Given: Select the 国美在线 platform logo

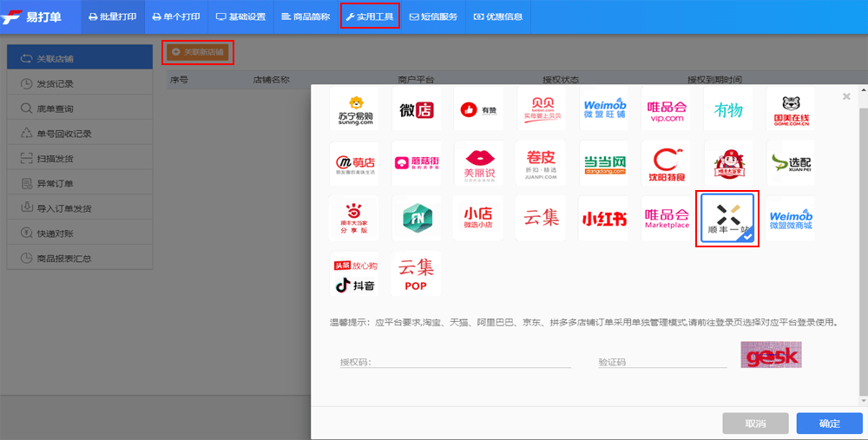Looking at the screenshot, I should pyautogui.click(x=791, y=108).
